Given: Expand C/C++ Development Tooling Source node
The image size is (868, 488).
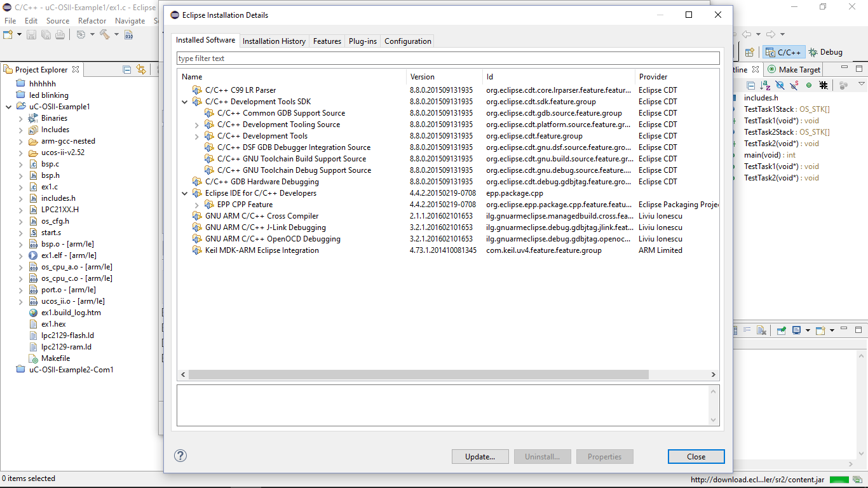Looking at the screenshot, I should (x=197, y=125).
